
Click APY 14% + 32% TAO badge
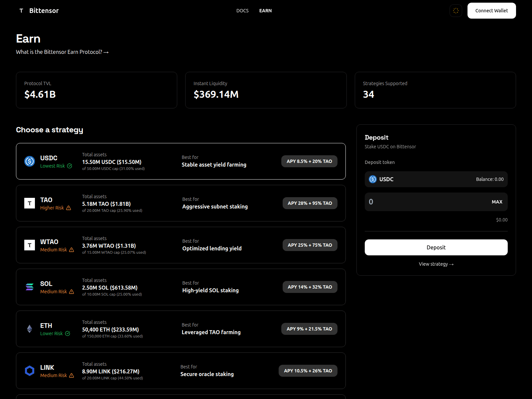pyautogui.click(x=310, y=287)
